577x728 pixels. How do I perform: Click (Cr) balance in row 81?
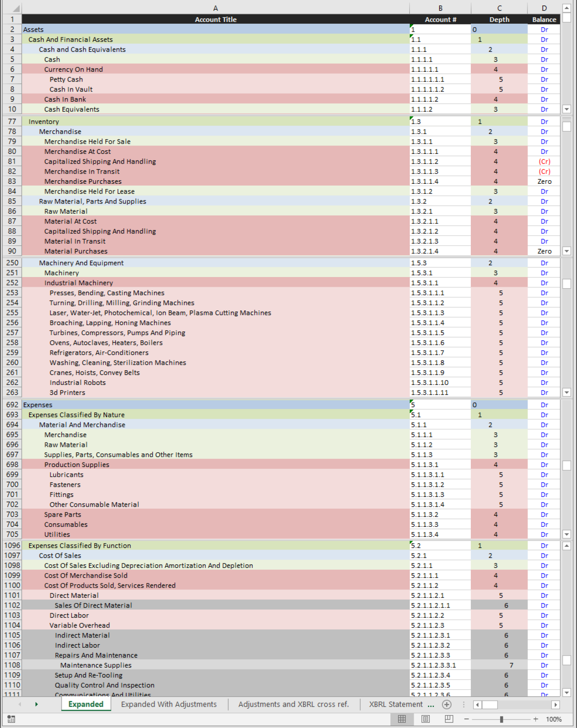click(544, 161)
